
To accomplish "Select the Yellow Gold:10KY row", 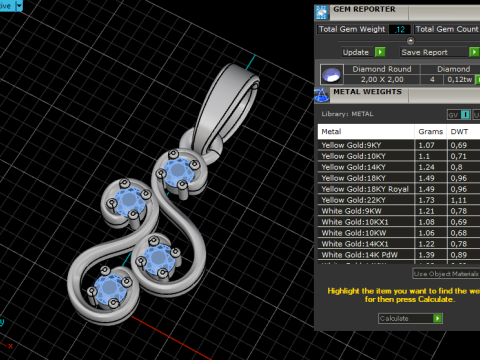I will [x=399, y=156].
